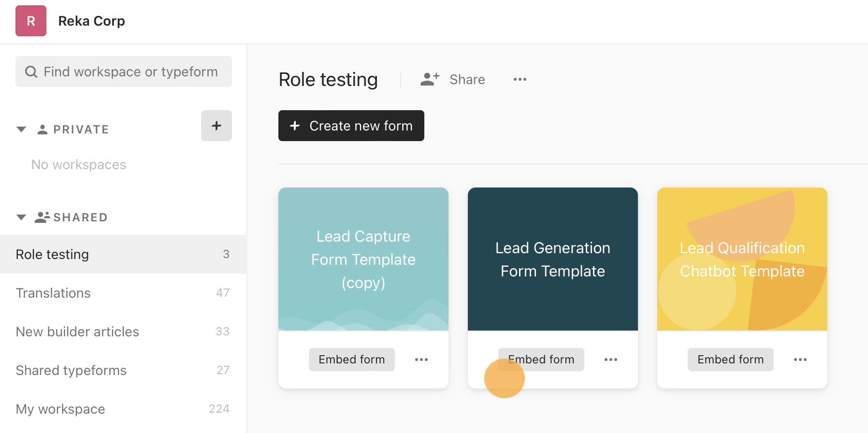
Task: Open the New builder articles workspace
Action: pyautogui.click(x=77, y=332)
